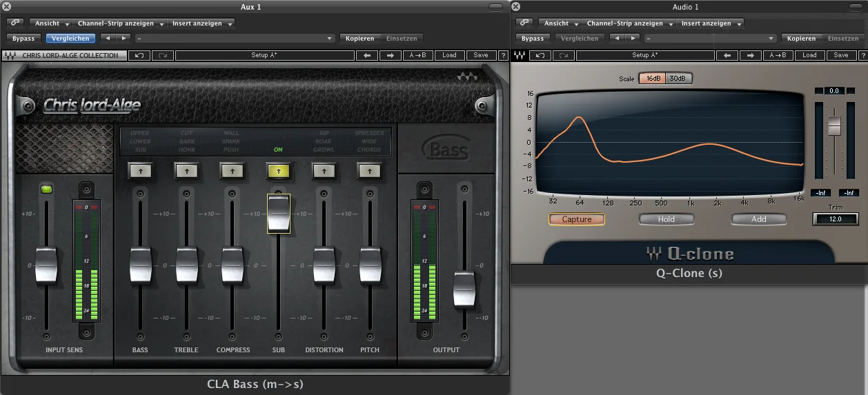The height and width of the screenshot is (395, 868).
Task: Toggle Hold mode in Q-Clone
Action: (667, 219)
